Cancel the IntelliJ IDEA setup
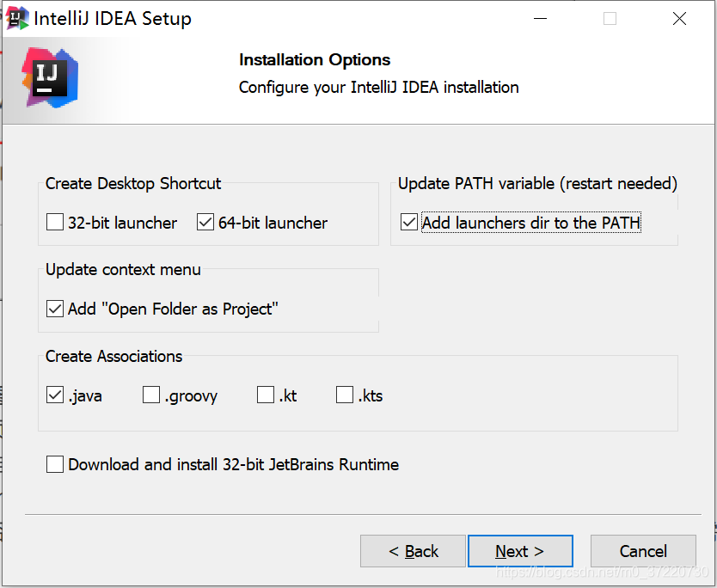The width and height of the screenshot is (717, 588). tap(643, 550)
